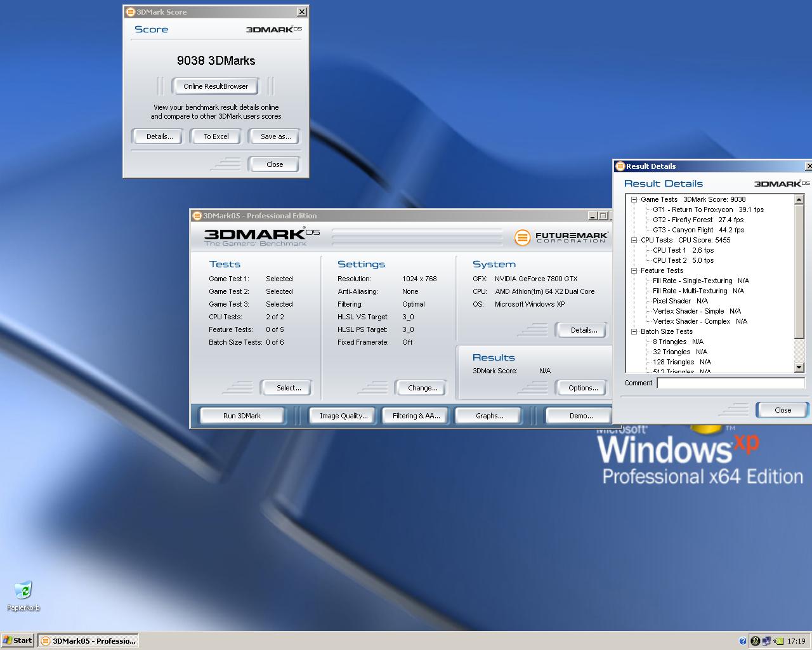Click the Comment input field

(731, 383)
